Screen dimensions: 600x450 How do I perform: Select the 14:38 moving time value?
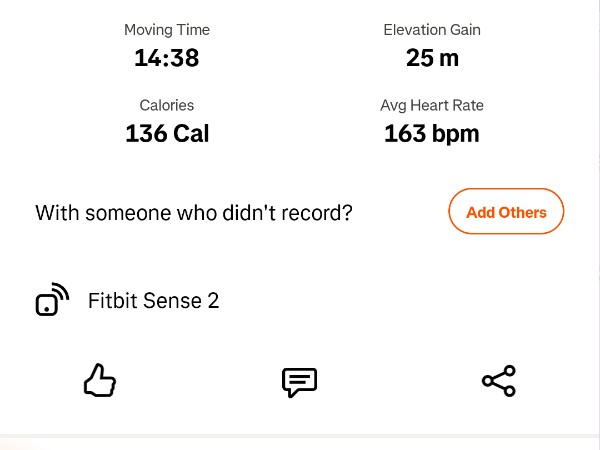tap(167, 58)
